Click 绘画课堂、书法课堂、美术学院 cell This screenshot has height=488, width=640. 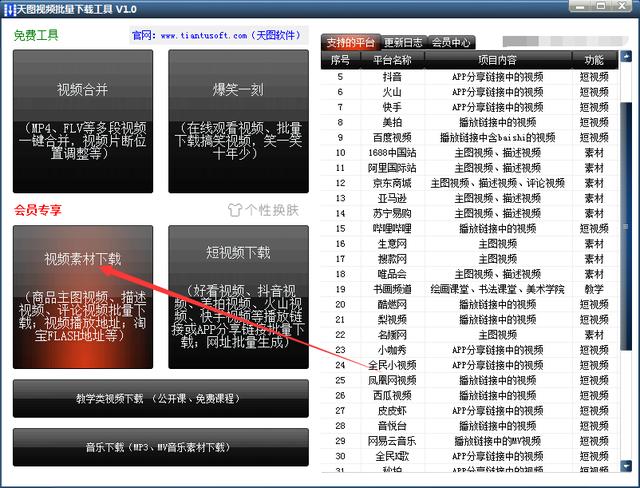click(498, 289)
